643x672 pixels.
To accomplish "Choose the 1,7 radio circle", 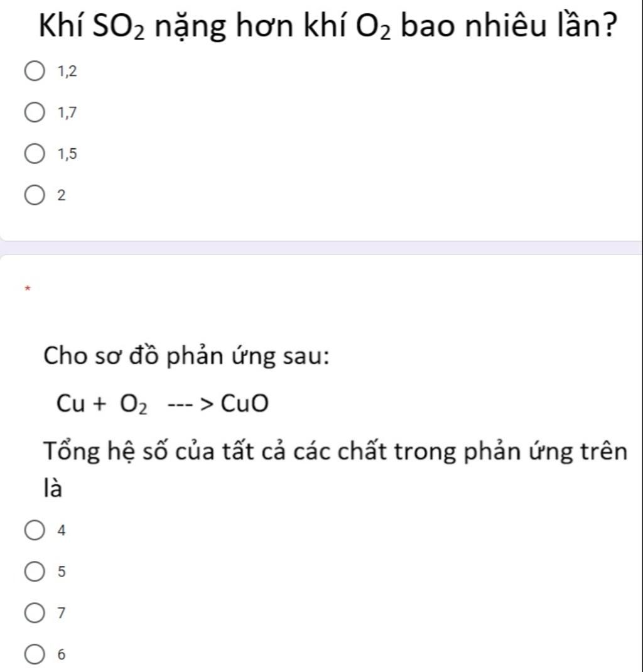I will coord(35,112).
